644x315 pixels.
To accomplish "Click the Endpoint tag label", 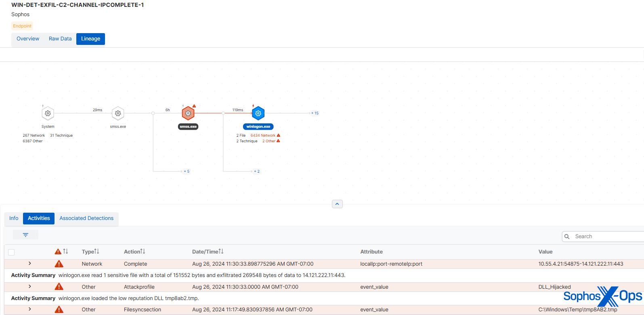I will pyautogui.click(x=22, y=26).
